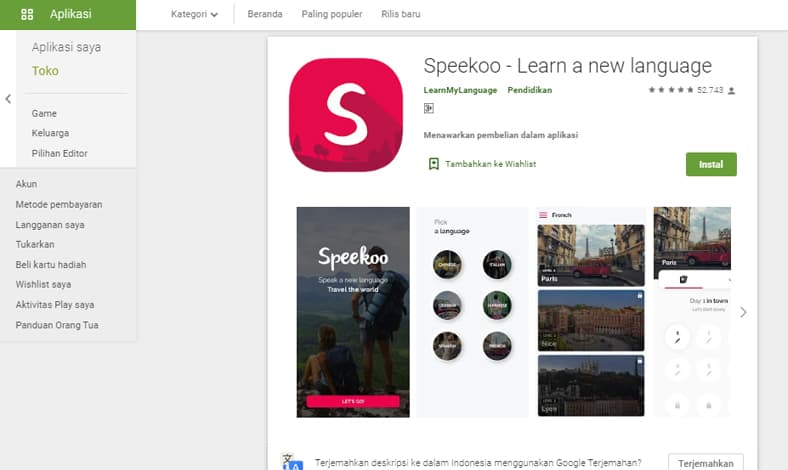Click the 3+ content rating badge
Image resolution: width=788 pixels, height=470 pixels.
[x=429, y=108]
